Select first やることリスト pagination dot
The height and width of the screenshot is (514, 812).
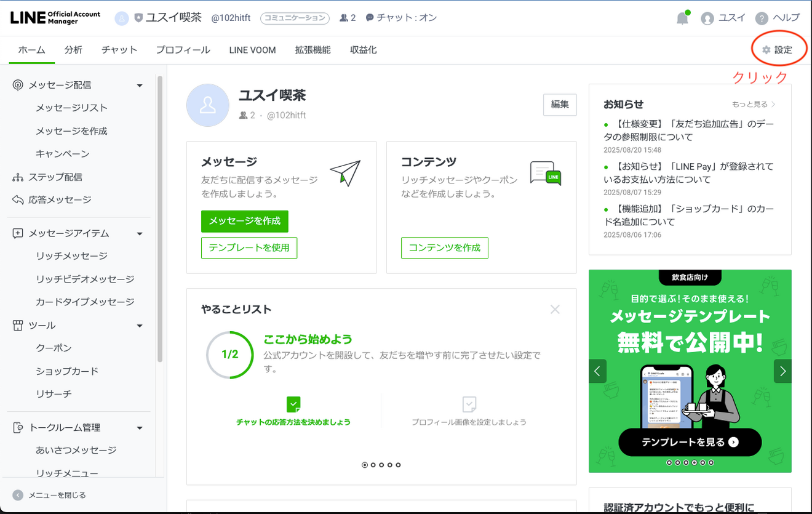(x=365, y=465)
